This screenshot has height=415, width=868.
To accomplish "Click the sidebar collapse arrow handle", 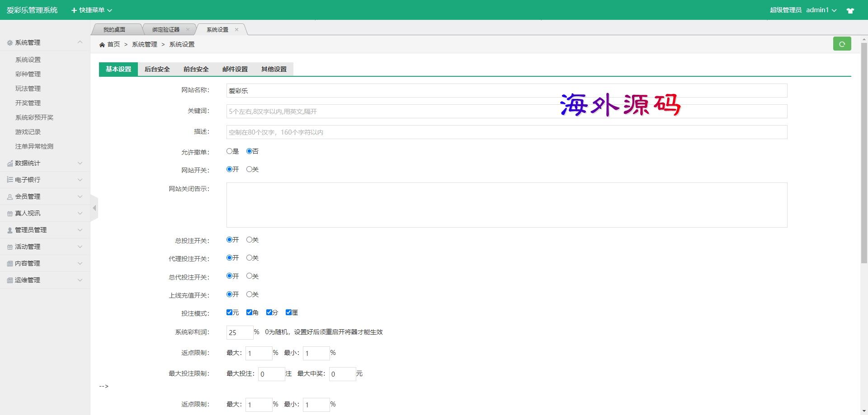I will click(94, 208).
